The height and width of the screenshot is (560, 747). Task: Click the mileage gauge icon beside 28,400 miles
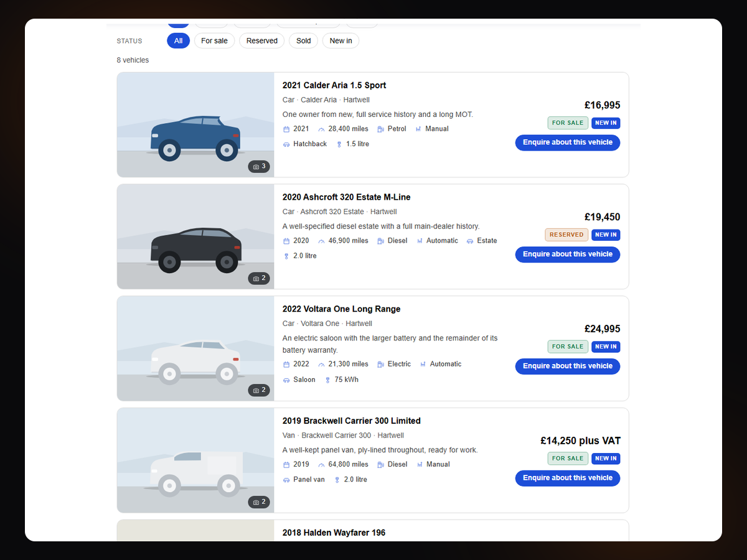(321, 129)
